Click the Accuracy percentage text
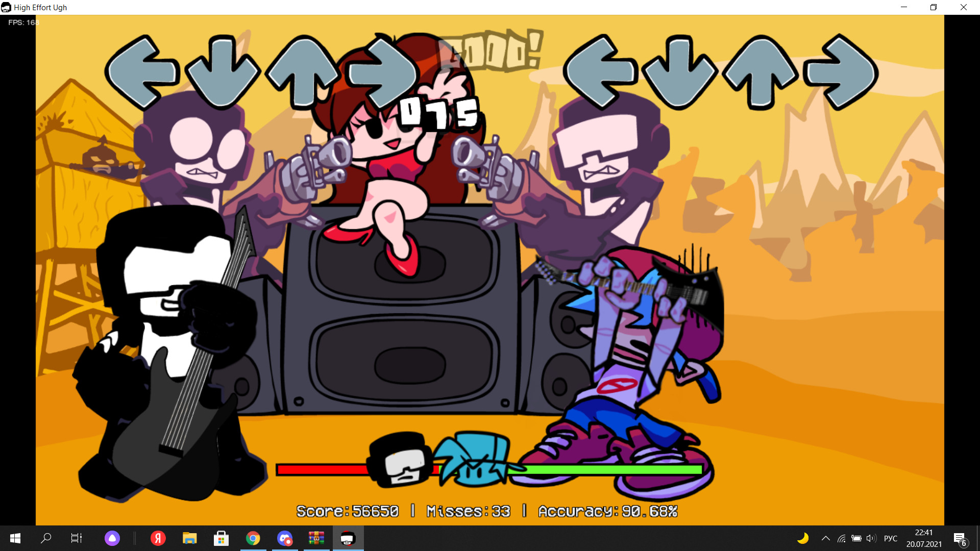This screenshot has height=551, width=980. [x=607, y=511]
